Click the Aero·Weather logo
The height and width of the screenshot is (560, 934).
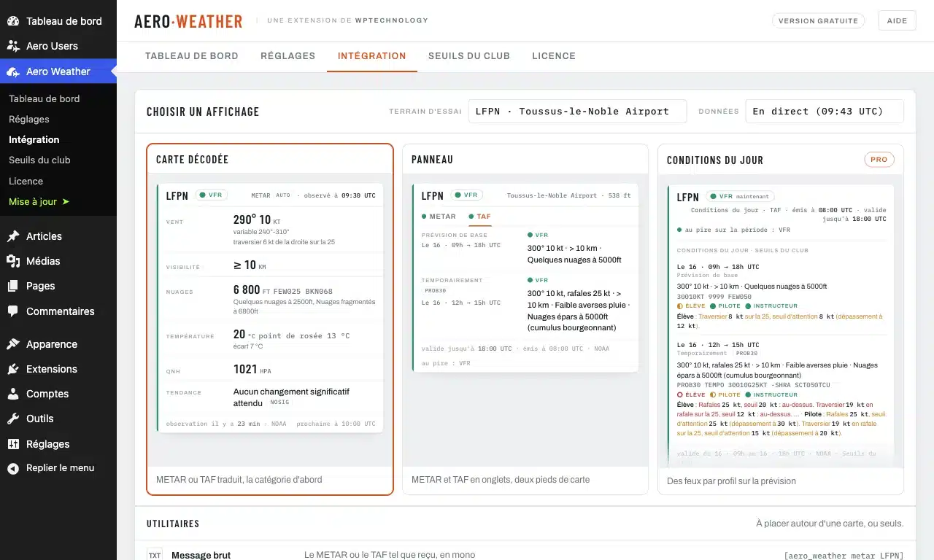point(188,21)
